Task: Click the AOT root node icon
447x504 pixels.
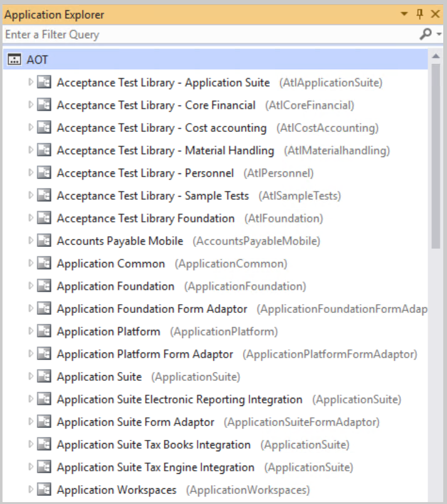Action: click(x=14, y=60)
